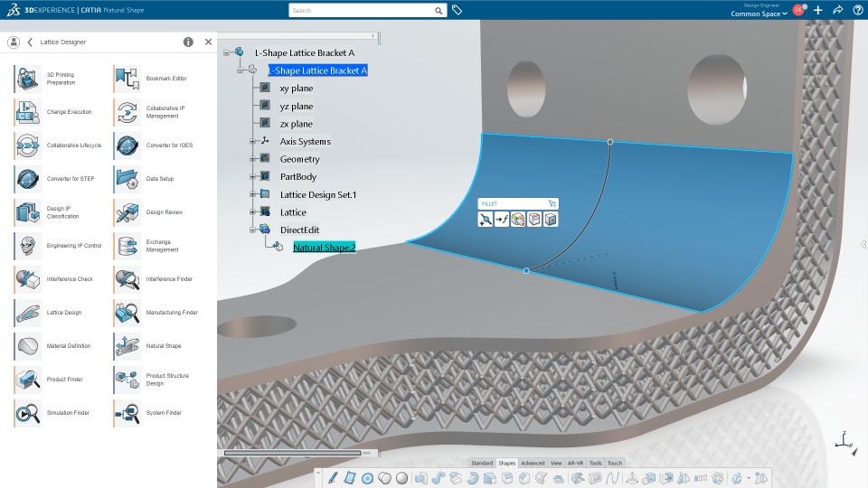Screen dimensions: 868x488
Task: Open the Product Finder app
Action: pyautogui.click(x=28, y=380)
